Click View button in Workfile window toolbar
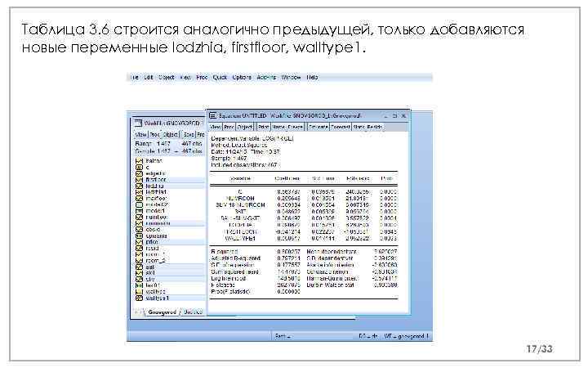Image resolution: width=588 pixels, height=368 pixels. pyautogui.click(x=141, y=134)
